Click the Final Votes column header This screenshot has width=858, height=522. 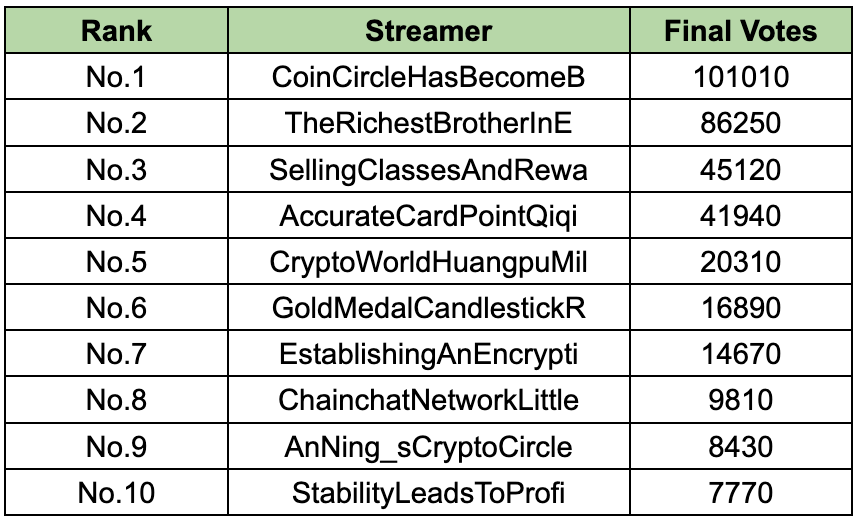[741, 31]
